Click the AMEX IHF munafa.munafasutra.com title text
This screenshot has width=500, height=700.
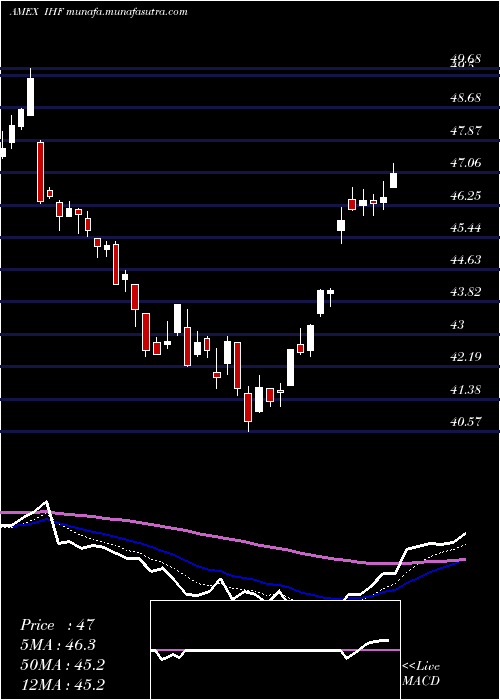point(98,12)
